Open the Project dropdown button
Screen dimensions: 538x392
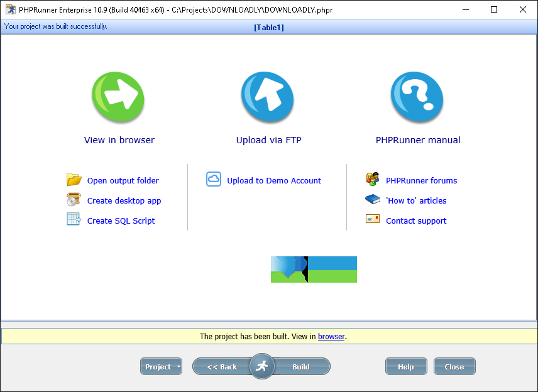161,366
